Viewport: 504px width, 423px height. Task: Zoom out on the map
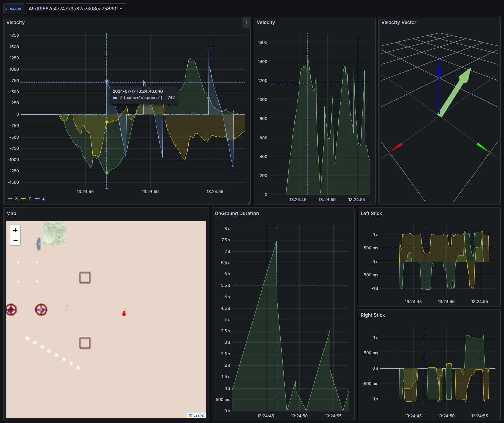coord(15,240)
